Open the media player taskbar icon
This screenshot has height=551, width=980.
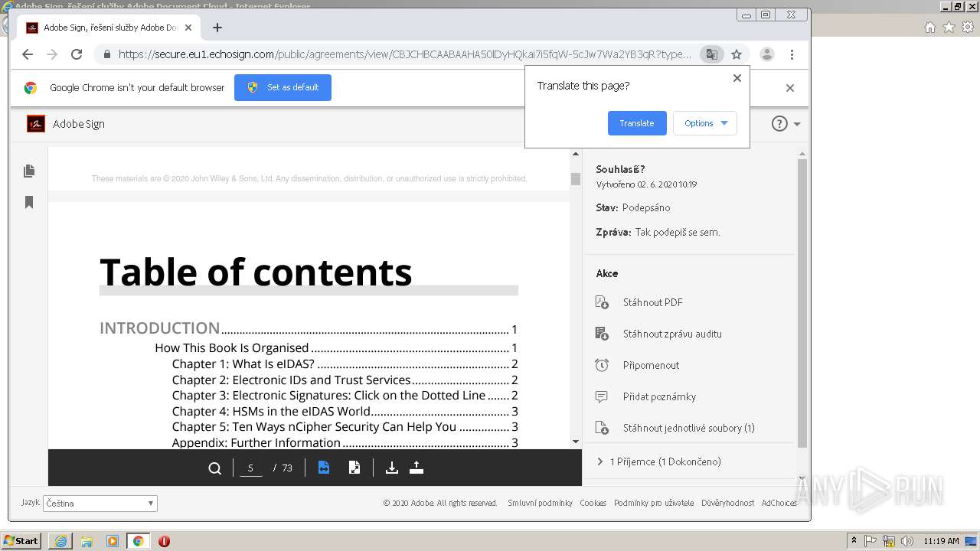pyautogui.click(x=113, y=541)
